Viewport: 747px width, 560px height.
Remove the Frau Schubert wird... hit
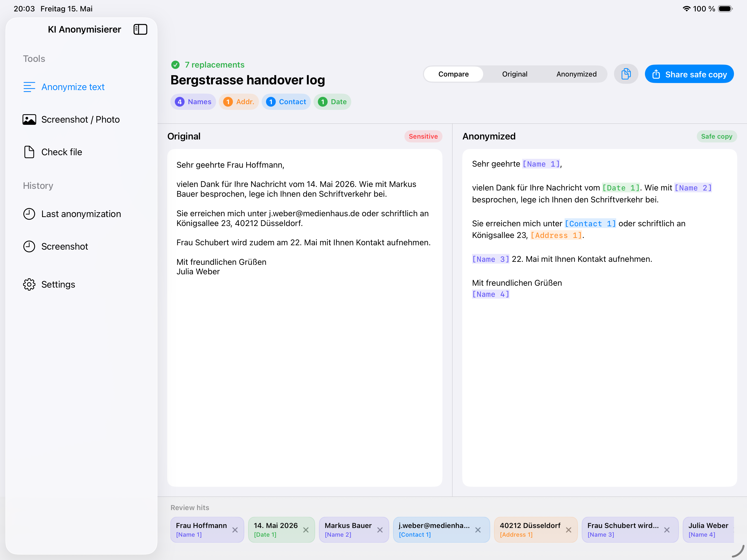(x=667, y=530)
